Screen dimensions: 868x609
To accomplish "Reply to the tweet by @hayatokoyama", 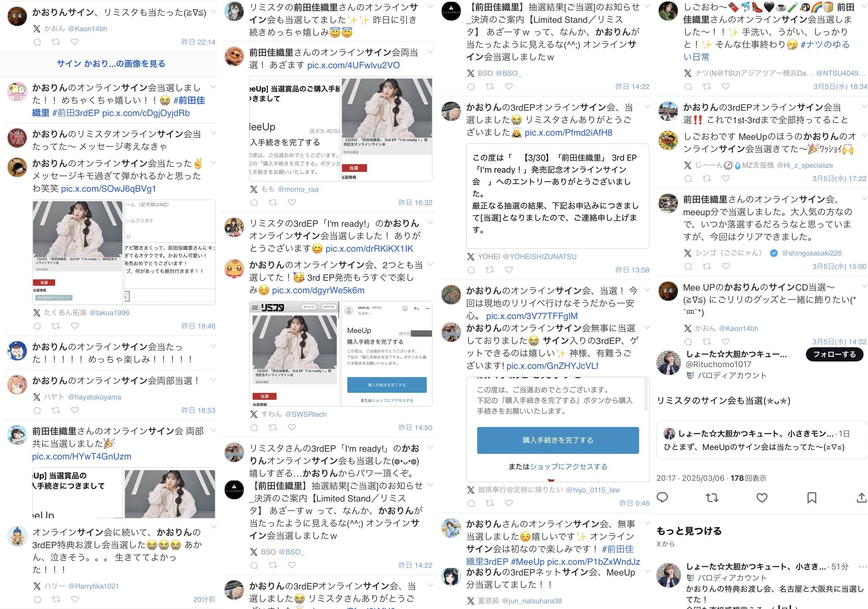I will point(37,410).
